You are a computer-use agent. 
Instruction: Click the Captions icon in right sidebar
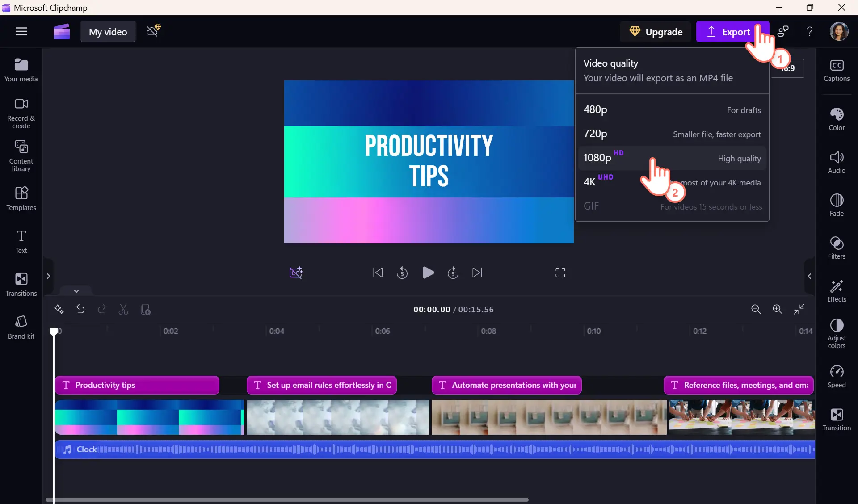click(x=837, y=70)
